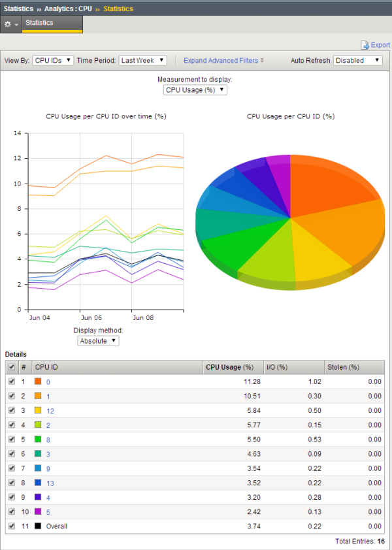Click the teal CPU 3 legend icon
392x550 pixels.
[x=39, y=454]
